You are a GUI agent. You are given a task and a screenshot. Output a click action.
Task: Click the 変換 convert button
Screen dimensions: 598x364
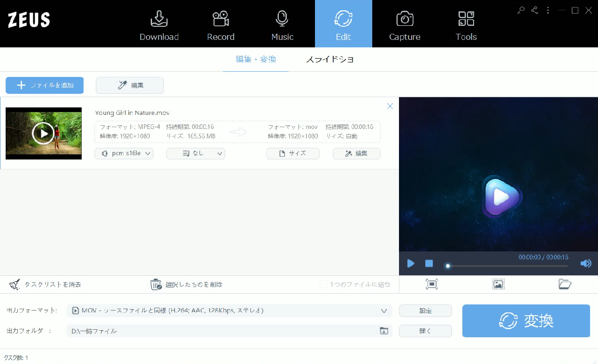[x=526, y=321]
